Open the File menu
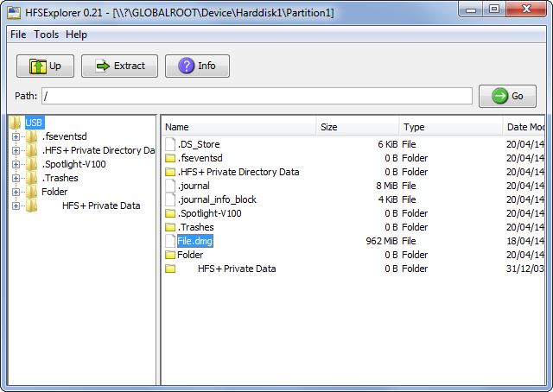Image resolution: width=553 pixels, height=392 pixels. (18, 35)
